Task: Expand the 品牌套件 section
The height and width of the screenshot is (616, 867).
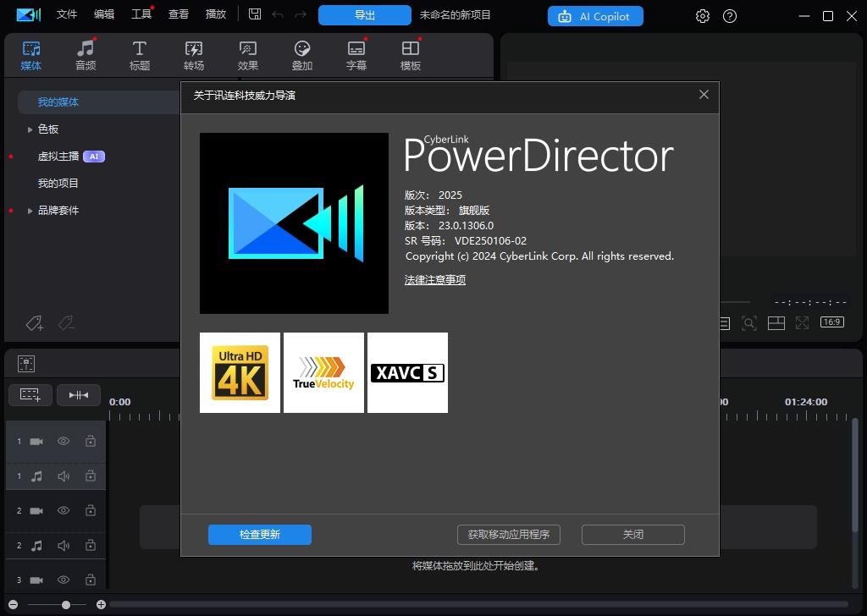Action: (30, 210)
